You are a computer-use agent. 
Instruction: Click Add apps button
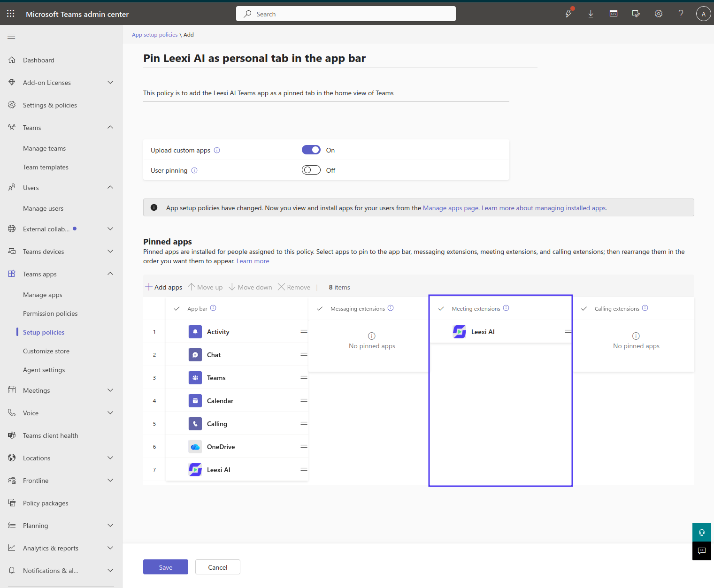pyautogui.click(x=163, y=287)
